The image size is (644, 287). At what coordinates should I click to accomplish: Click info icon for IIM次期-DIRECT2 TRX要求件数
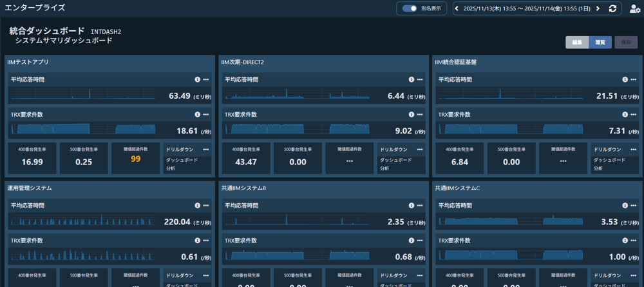(x=412, y=114)
